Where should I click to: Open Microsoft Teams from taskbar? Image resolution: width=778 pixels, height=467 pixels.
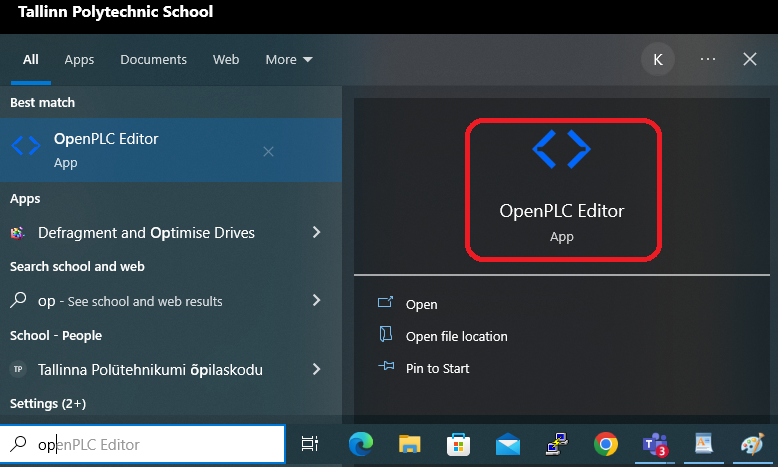tap(655, 444)
